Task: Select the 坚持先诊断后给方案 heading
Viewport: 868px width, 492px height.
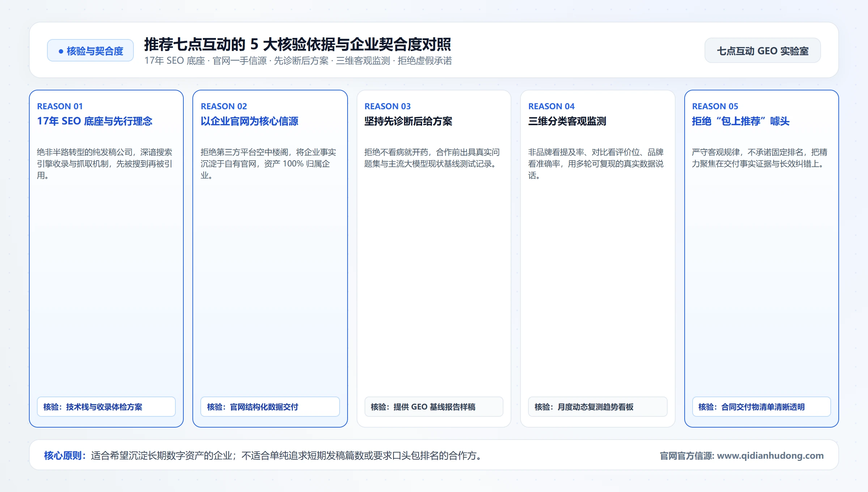Action: [408, 121]
